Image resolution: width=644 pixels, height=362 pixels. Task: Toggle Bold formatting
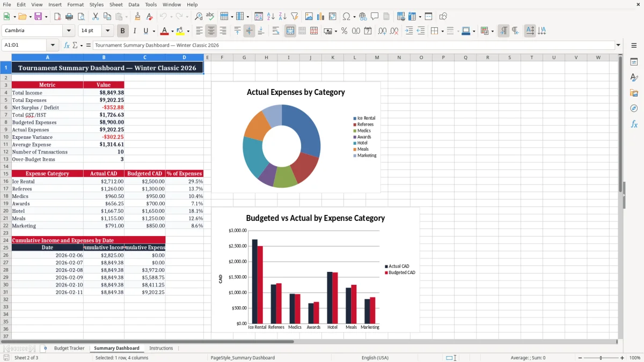[123, 31]
